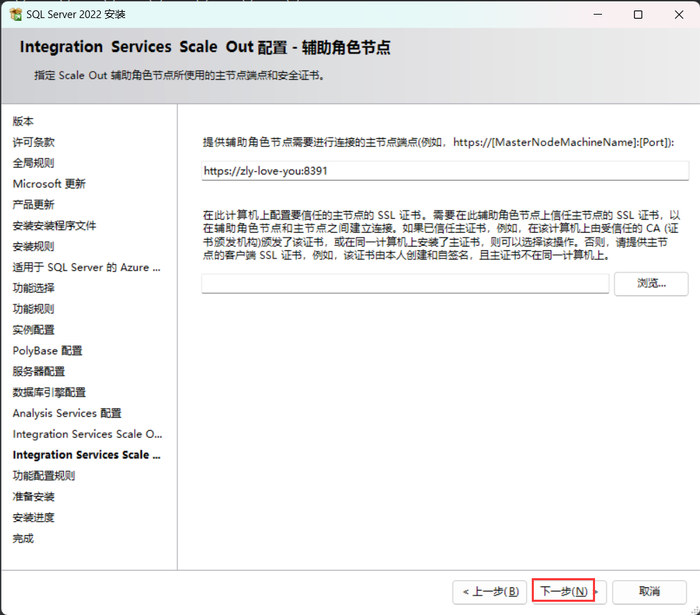This screenshot has height=615, width=700.
Task: Select the 实例配置 step
Action: (x=33, y=330)
